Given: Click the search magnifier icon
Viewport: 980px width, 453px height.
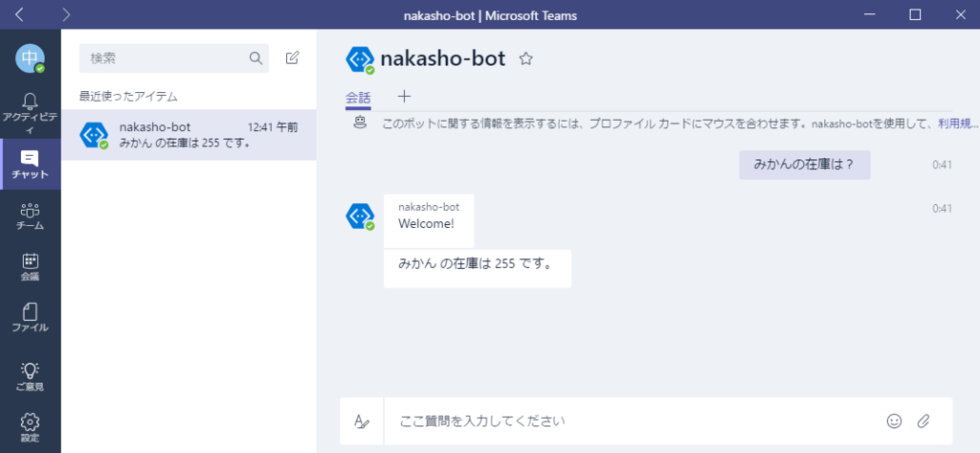Looking at the screenshot, I should click(x=256, y=58).
